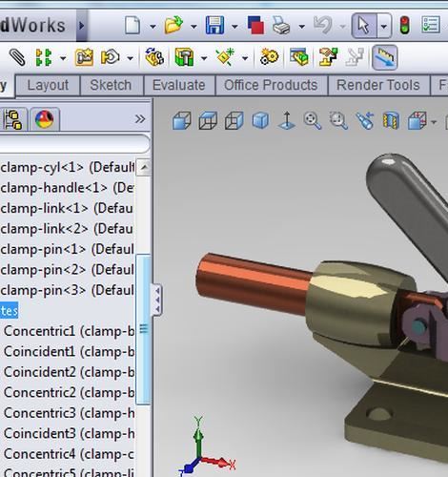The image size is (448, 477).
Task: Click the Assembly Features icon
Action: tap(184, 57)
